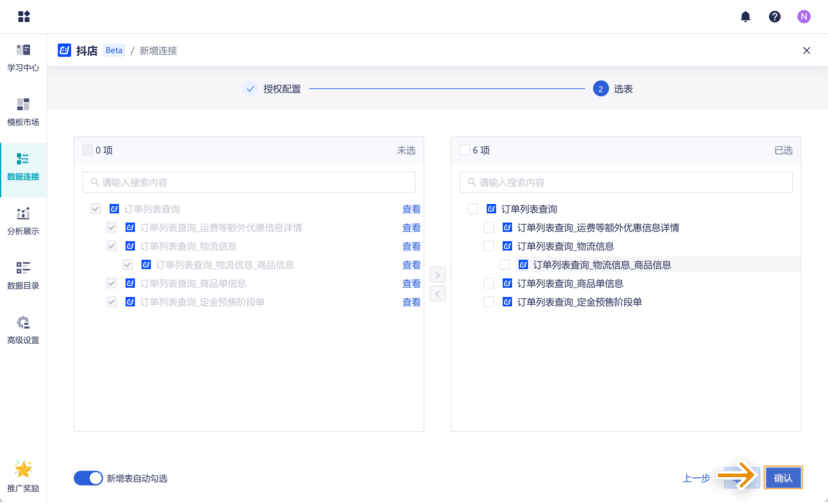Screen dimensions: 828x504
Task: Click the move-left arrow button
Action: click(x=437, y=294)
